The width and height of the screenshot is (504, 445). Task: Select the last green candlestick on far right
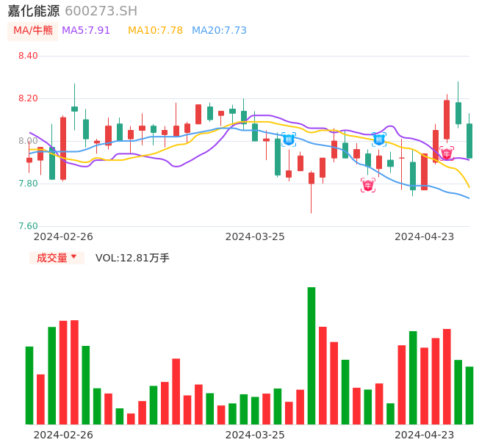(469, 140)
